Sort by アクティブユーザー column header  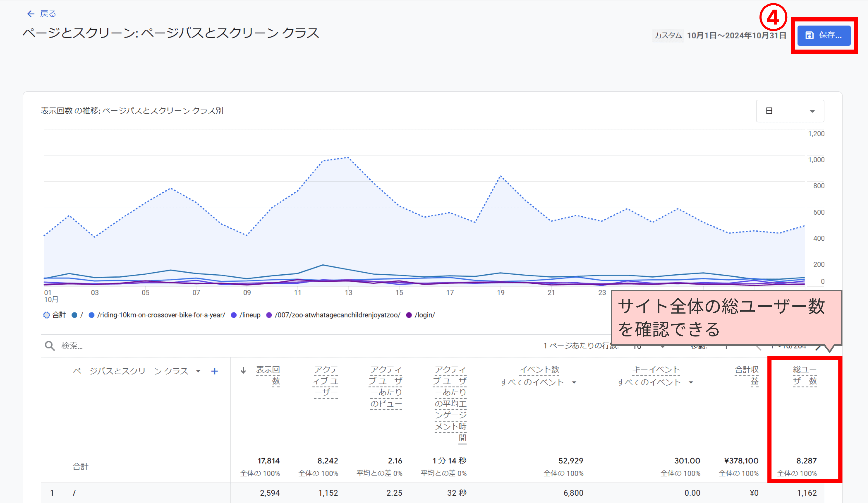(x=325, y=381)
